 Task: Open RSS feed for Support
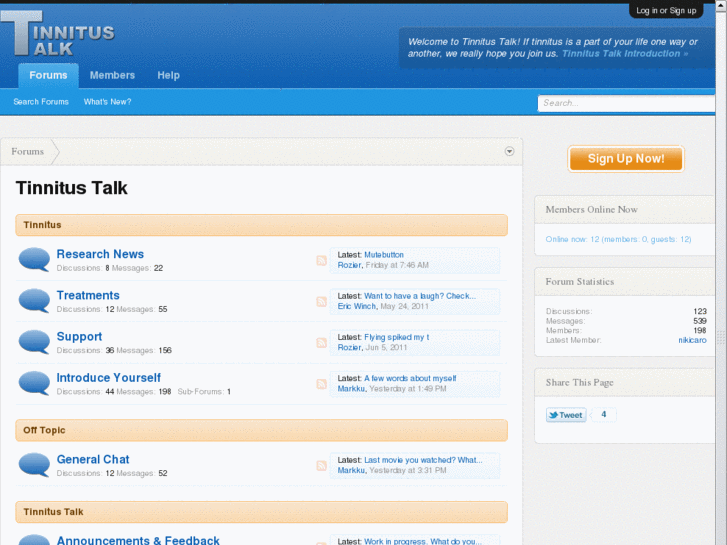pyautogui.click(x=321, y=343)
